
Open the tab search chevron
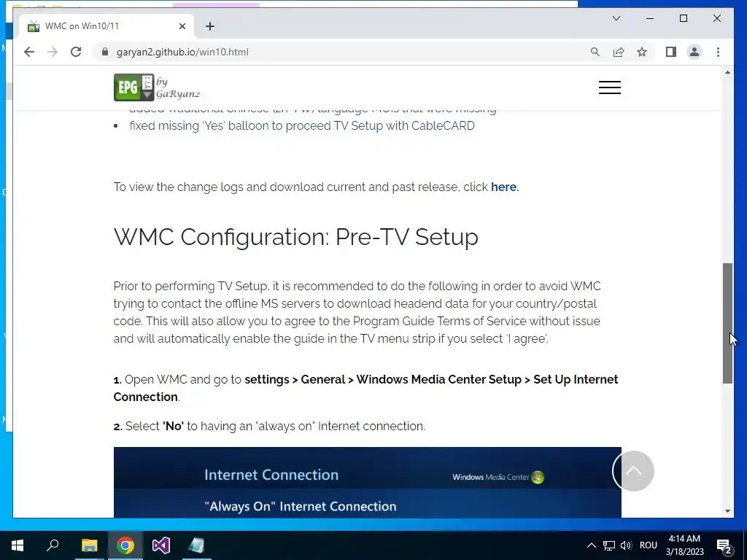[x=616, y=18]
